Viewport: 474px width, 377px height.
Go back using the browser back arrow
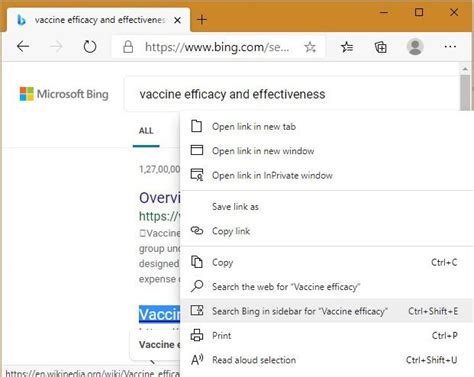point(23,46)
